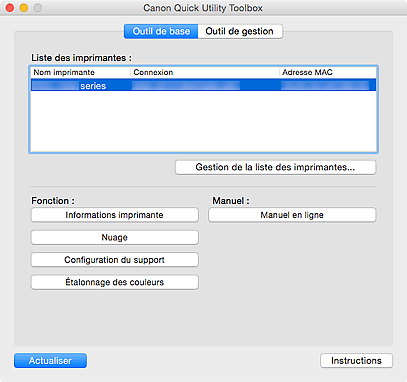
Task: Start Étalonnage des couleurs
Action: coord(114,282)
